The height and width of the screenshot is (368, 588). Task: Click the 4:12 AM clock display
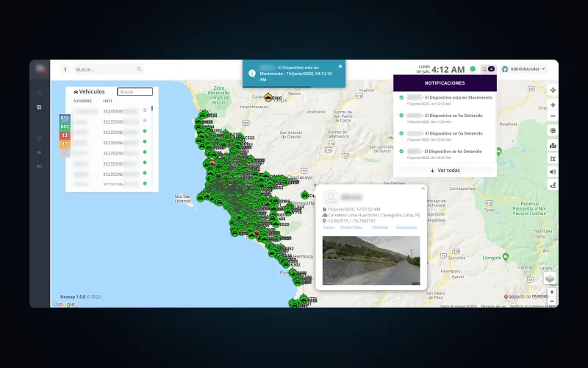pos(448,69)
